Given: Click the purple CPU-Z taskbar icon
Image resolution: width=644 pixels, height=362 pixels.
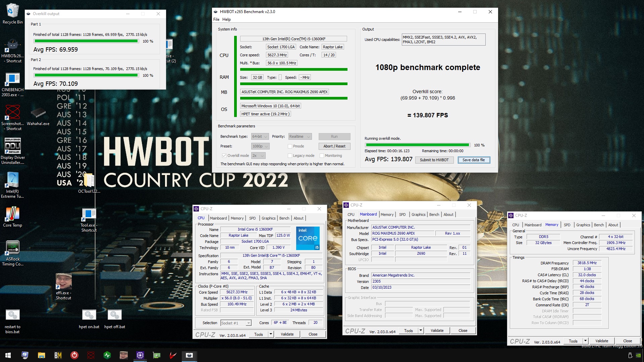Looking at the screenshot, I should pyautogui.click(x=140, y=355).
